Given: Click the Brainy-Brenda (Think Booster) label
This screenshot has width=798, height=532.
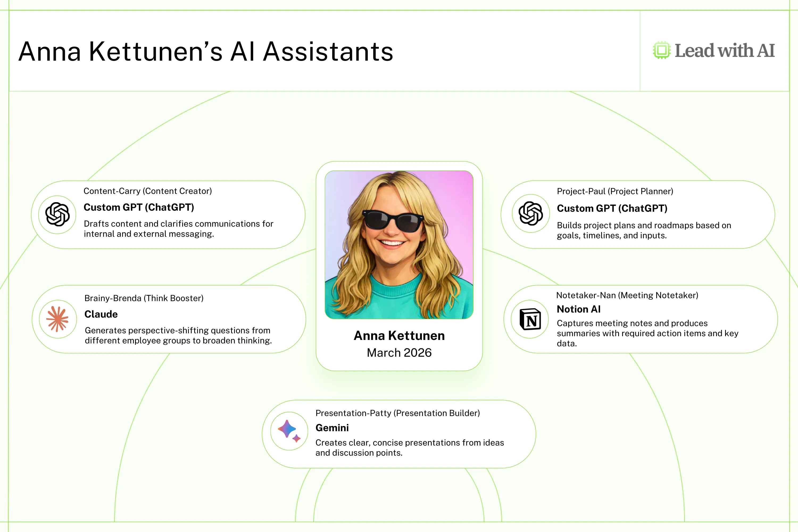Looking at the screenshot, I should (144, 298).
